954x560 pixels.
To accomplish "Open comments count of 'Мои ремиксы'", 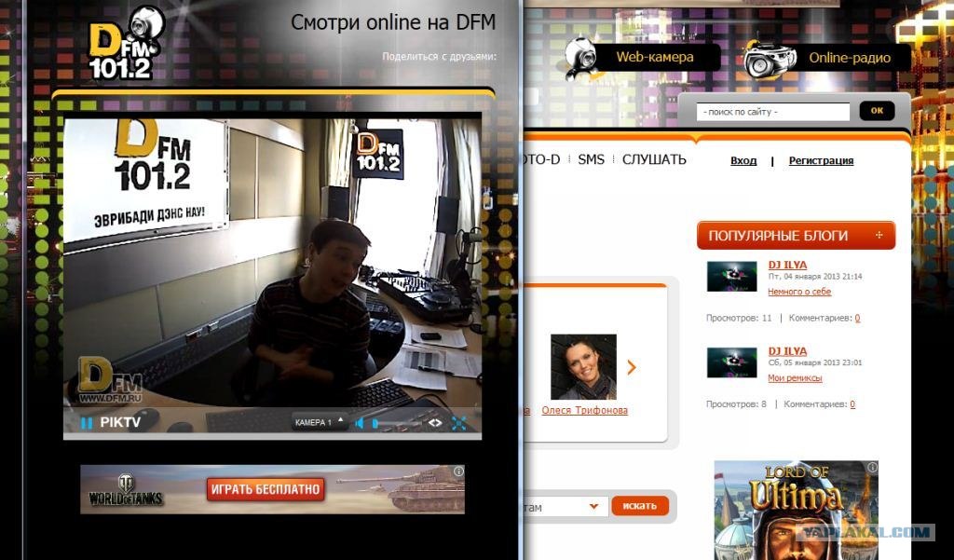I will click(x=852, y=404).
